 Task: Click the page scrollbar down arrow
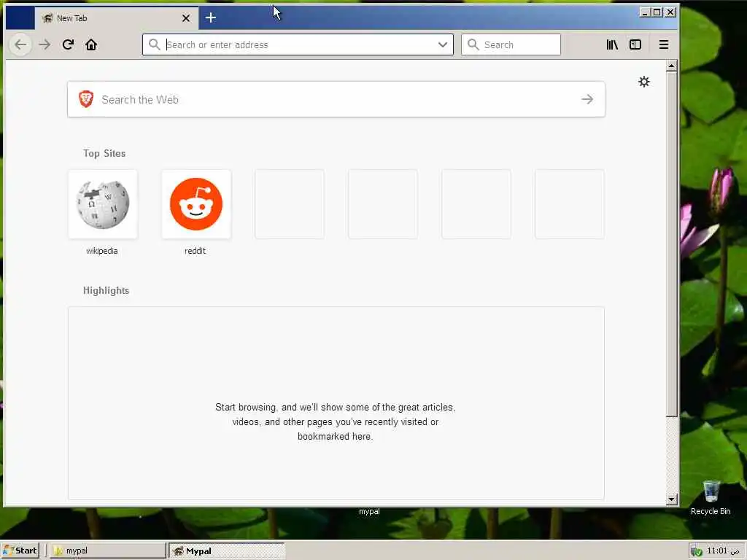(672, 499)
